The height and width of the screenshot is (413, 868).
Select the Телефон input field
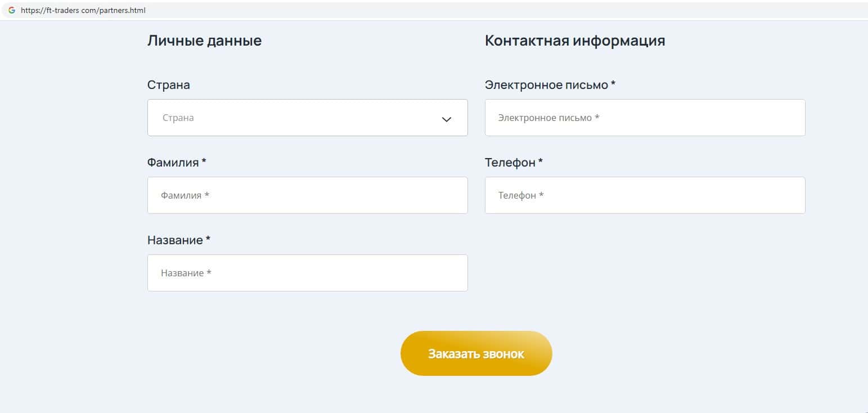pos(645,195)
